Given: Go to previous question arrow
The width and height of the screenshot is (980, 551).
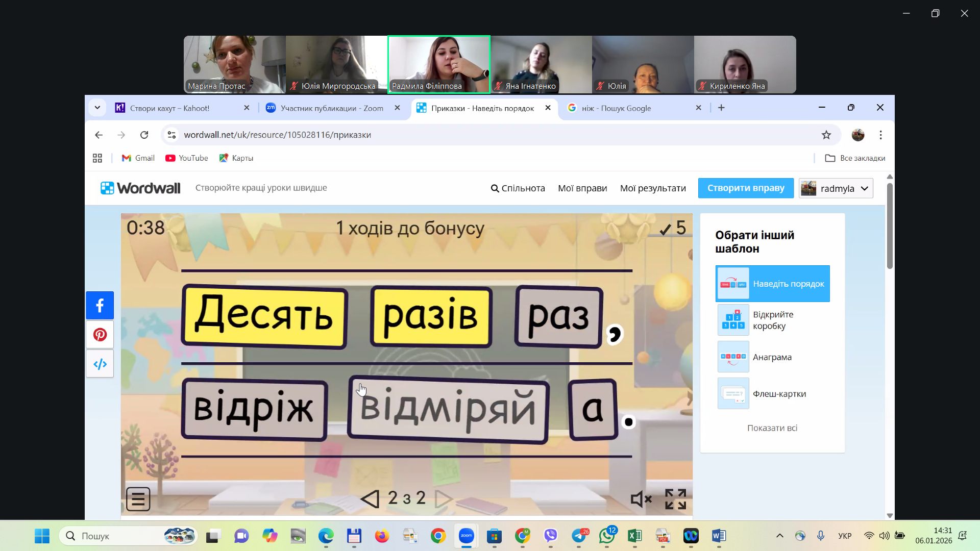Looking at the screenshot, I should 370,498.
